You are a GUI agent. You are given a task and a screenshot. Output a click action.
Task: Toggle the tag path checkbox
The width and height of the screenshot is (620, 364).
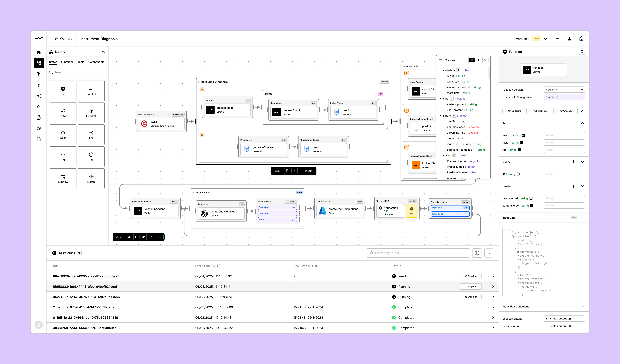coord(520,150)
